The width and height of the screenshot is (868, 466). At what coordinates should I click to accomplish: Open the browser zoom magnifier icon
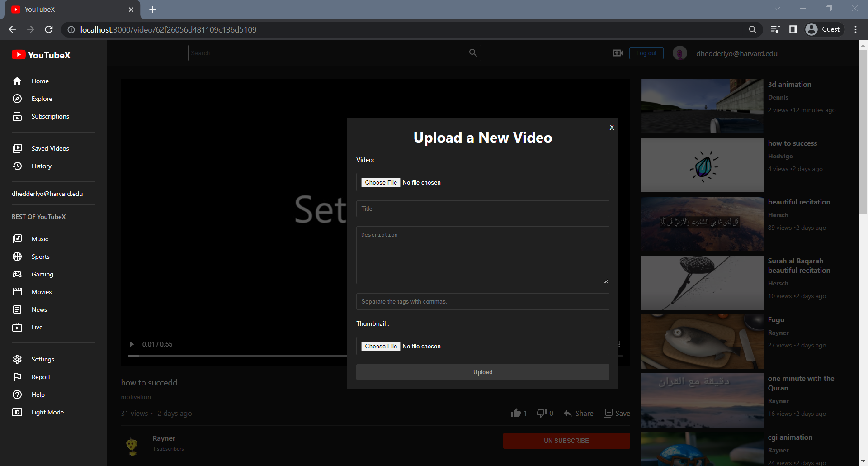(x=752, y=29)
